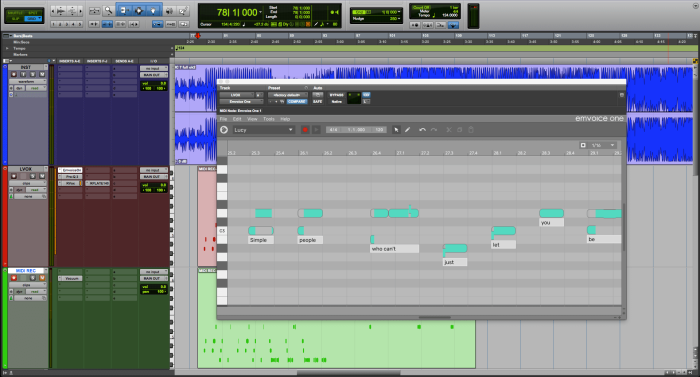Open the Tools menu in Emvoice

269,119
